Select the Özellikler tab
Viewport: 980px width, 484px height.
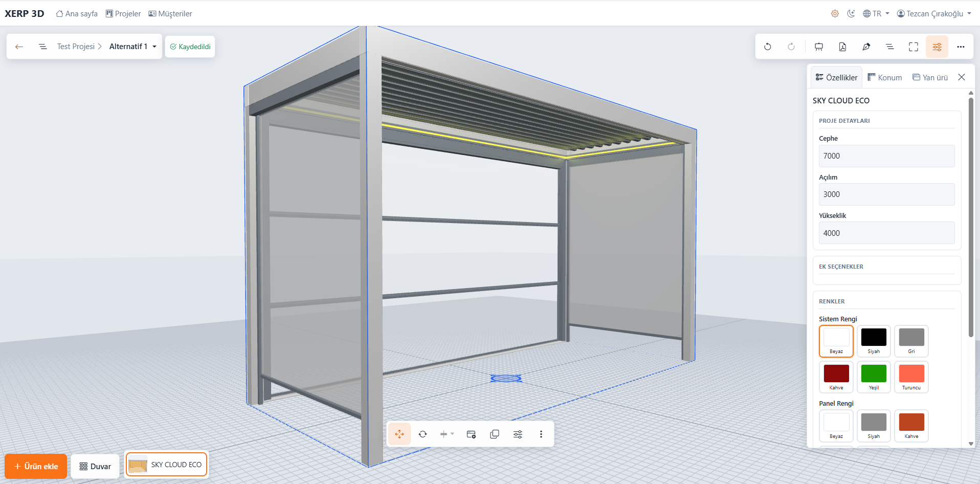pos(836,77)
